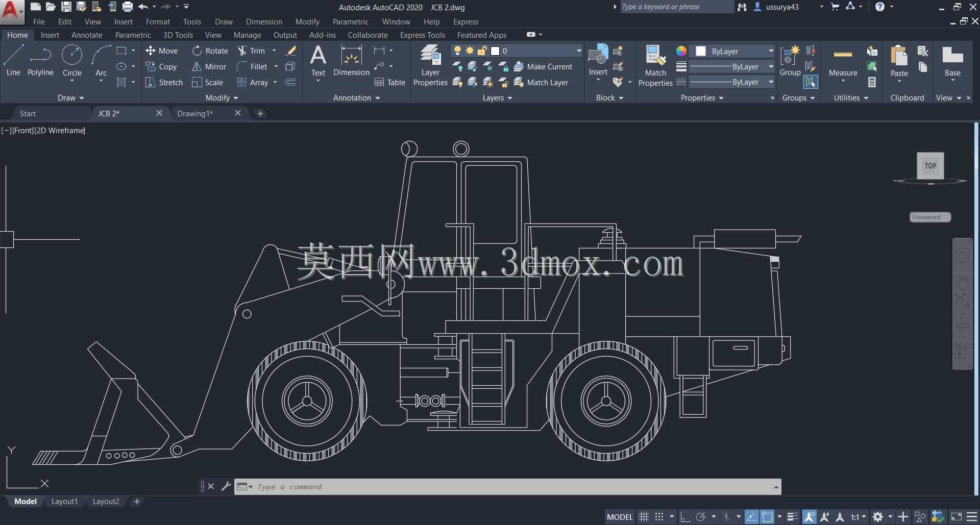Click the Base view tool

tap(952, 62)
